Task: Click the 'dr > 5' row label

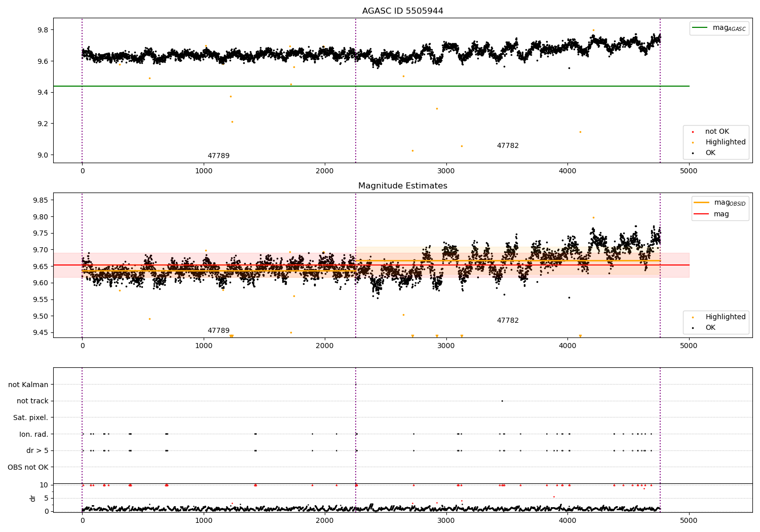Action: click(37, 451)
